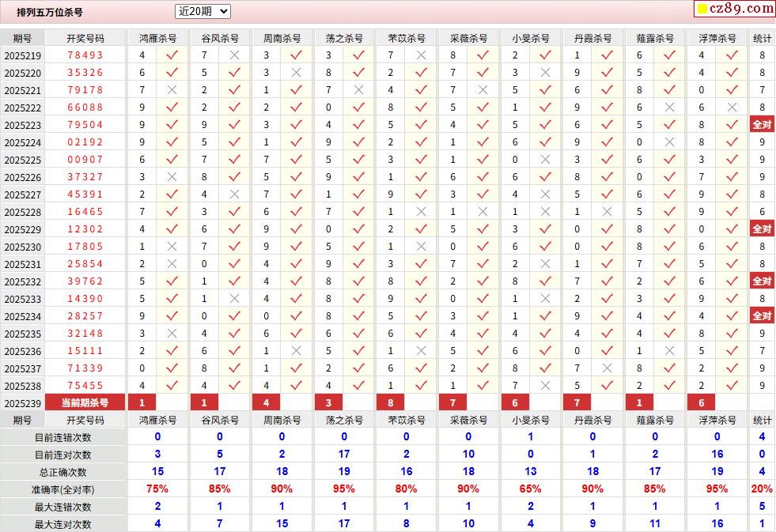The height and width of the screenshot is (532, 776).
Task: Click the grey X mark for 薤露杀号 in row 2025224
Action: [669, 142]
